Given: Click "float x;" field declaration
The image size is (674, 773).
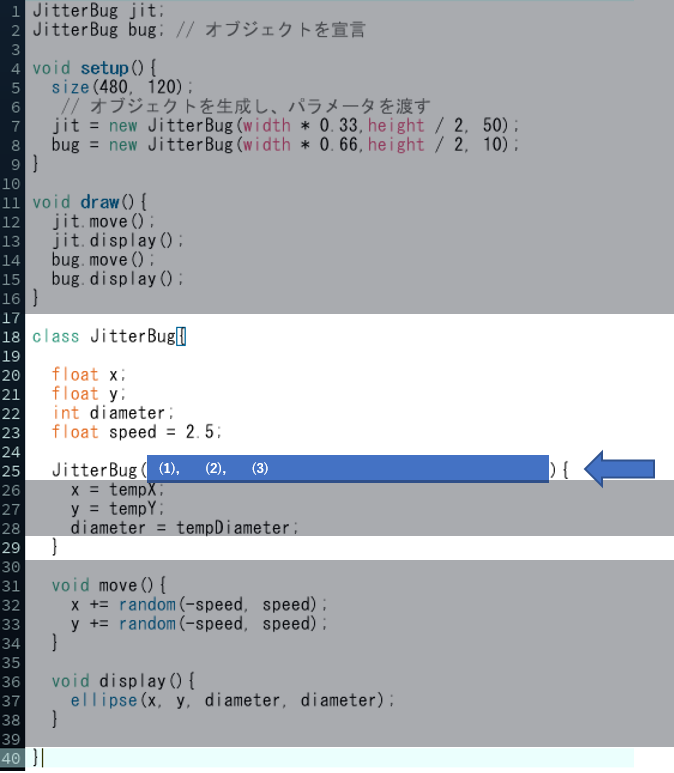Looking at the screenshot, I should tap(89, 375).
